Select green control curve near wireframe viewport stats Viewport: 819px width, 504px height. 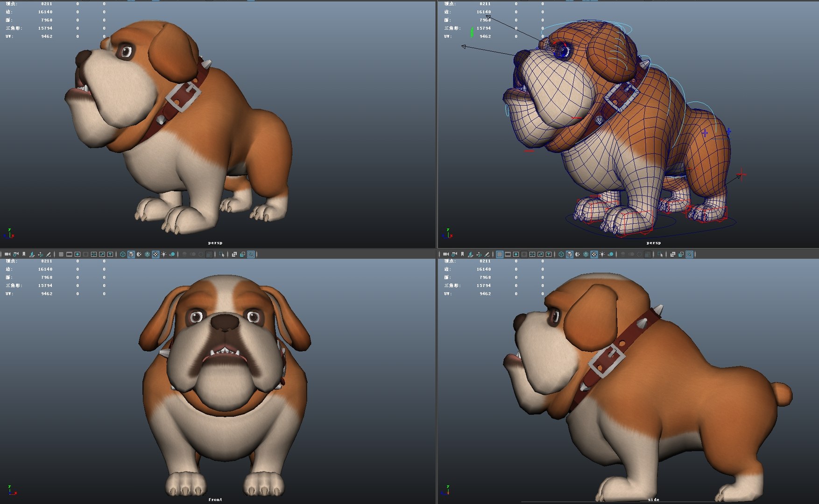click(472, 32)
